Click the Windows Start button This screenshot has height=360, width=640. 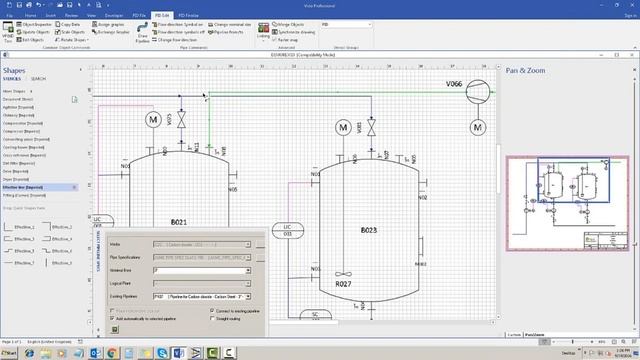tap(9, 353)
